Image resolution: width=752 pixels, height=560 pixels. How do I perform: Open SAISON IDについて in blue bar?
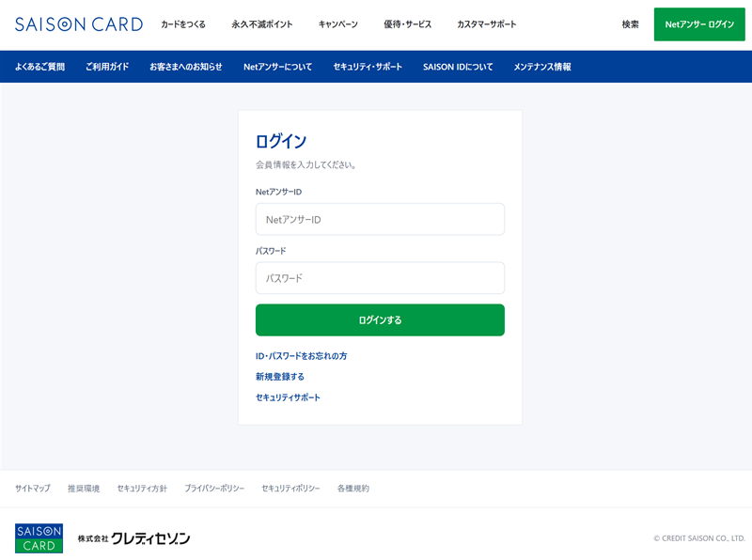click(458, 67)
